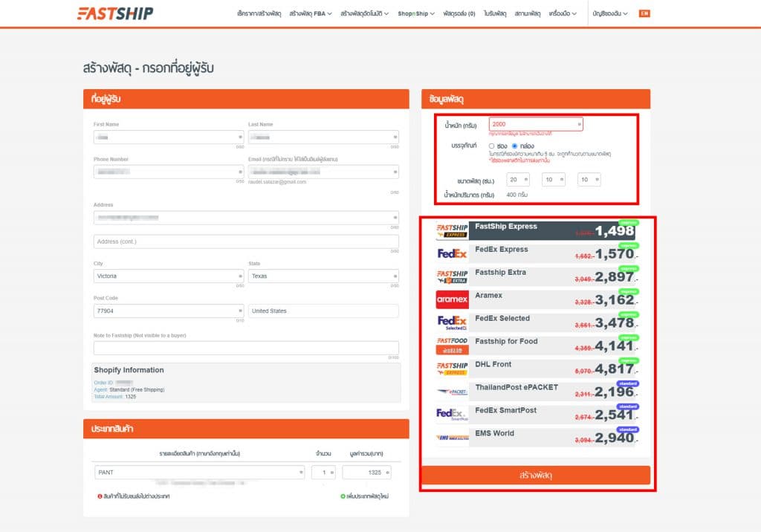
Task: Switch language with the EN badge
Action: pos(644,13)
